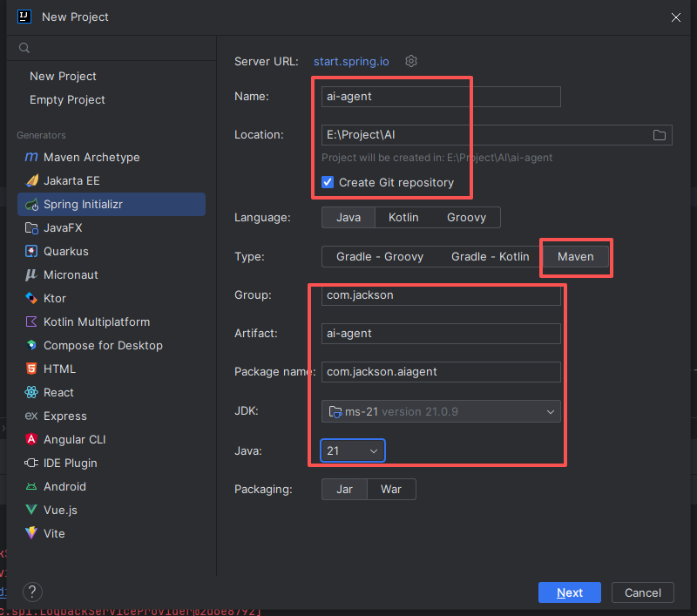Select the IDE Plugin generator label
697x616 pixels.
point(71,464)
